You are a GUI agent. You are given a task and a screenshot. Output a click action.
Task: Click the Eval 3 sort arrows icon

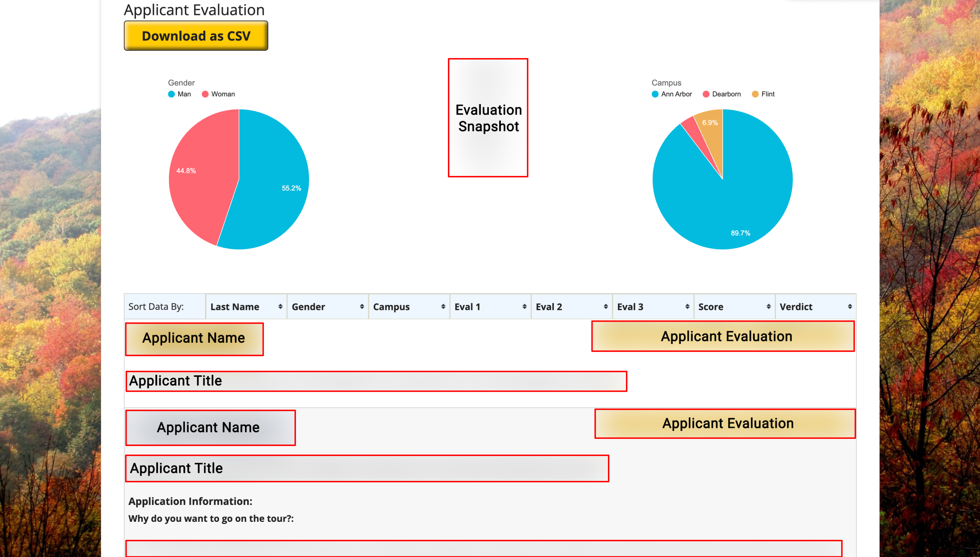click(687, 307)
